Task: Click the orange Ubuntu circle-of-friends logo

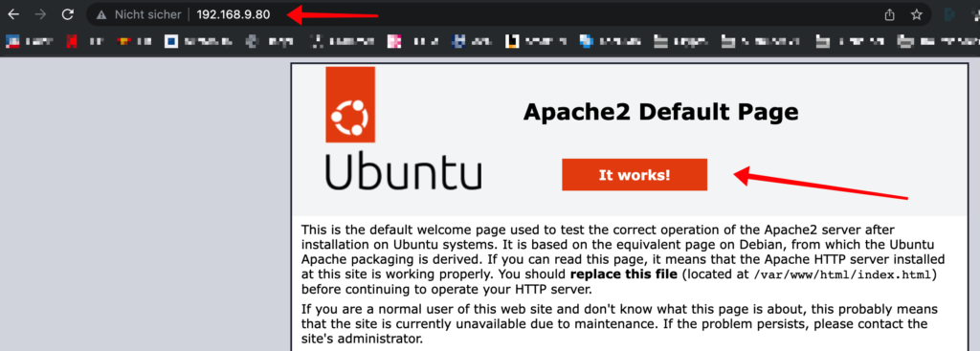Action: [350, 105]
